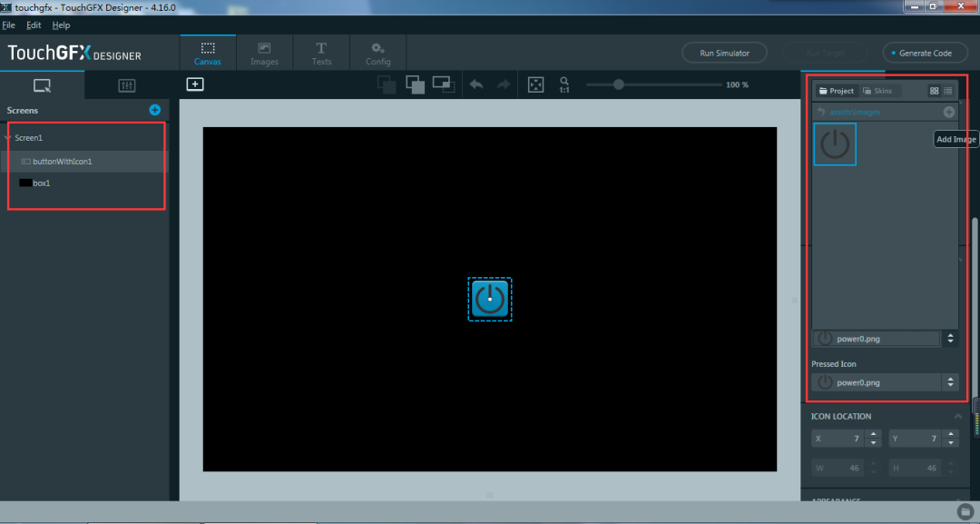Image resolution: width=980 pixels, height=524 pixels.
Task: Click the Undo arrow icon
Action: click(477, 84)
